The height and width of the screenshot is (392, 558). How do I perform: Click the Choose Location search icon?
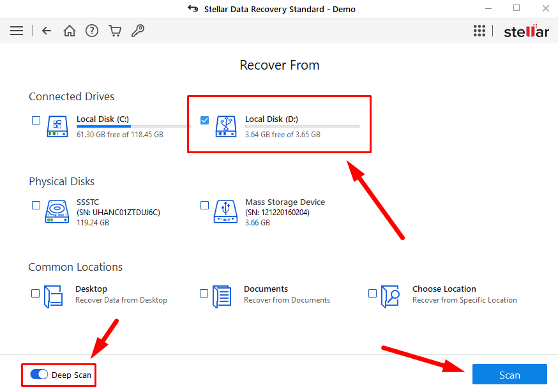click(390, 296)
